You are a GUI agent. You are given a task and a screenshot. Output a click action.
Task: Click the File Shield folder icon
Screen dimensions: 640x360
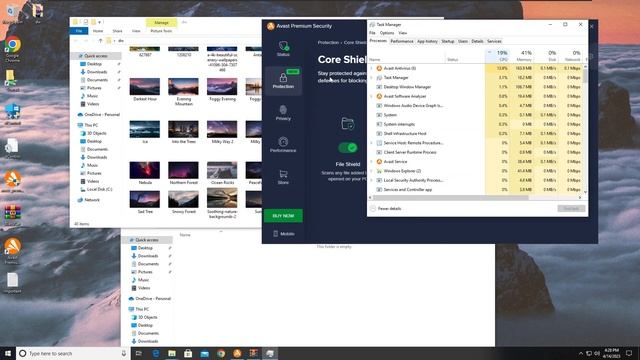(x=348, y=123)
